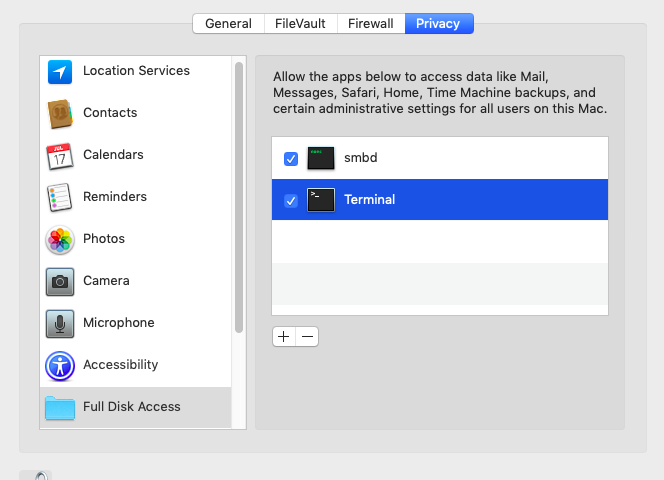Select the Location Services arrow icon
This screenshot has width=664, height=480.
point(60,72)
